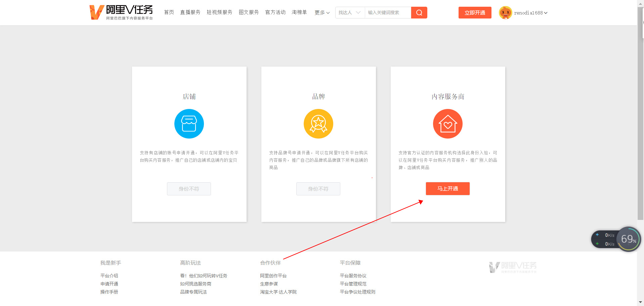This screenshot has width=644, height=306.
Task: Open the 操作手册 footer link
Action: coord(109,292)
